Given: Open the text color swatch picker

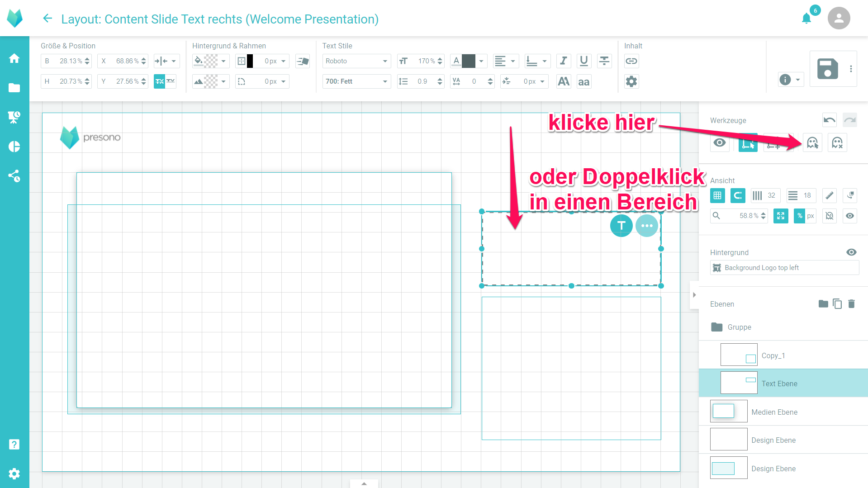Looking at the screenshot, I should pyautogui.click(x=469, y=61).
